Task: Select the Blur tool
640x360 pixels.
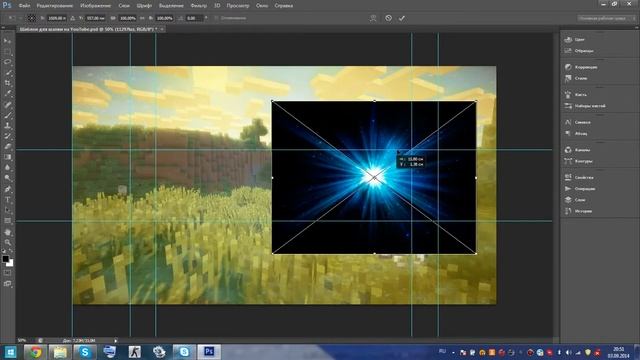Action: pyautogui.click(x=8, y=168)
